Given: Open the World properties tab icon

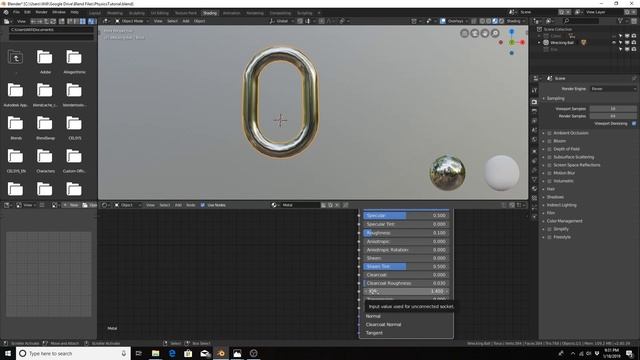Looking at the screenshot, I should 534,140.
